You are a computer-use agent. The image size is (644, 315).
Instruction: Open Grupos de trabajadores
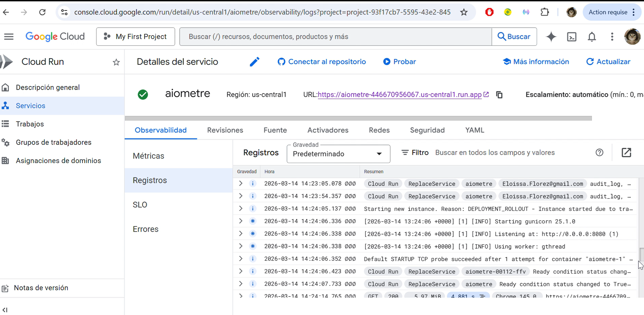tap(62, 143)
